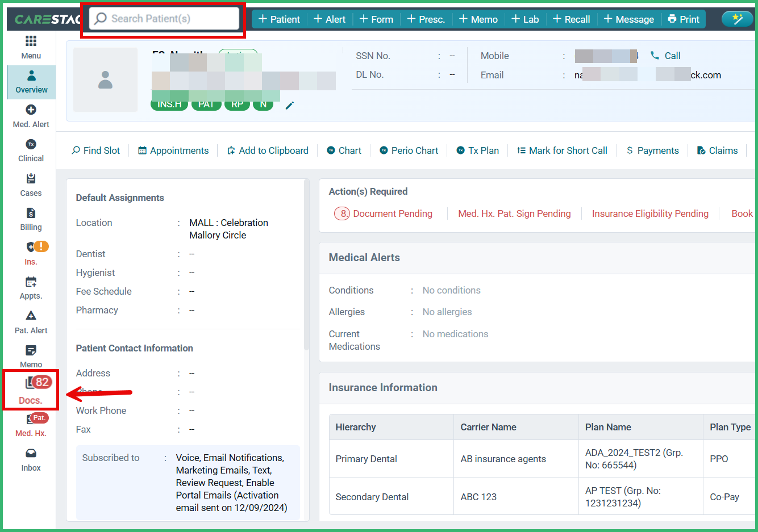The height and width of the screenshot is (532, 758).
Task: Click the sparkle assistant button top right
Action: (737, 19)
